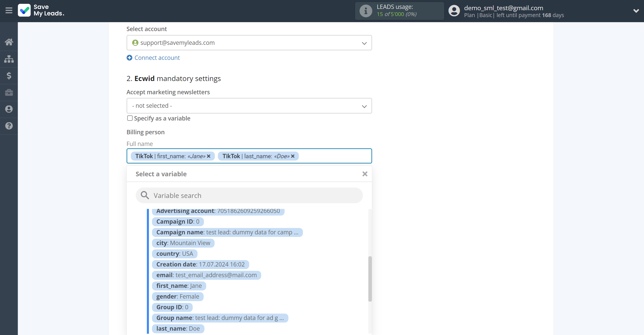Image resolution: width=644 pixels, height=335 pixels.
Task: Open the Accept marketing newsletters dropdown
Action: (x=249, y=106)
